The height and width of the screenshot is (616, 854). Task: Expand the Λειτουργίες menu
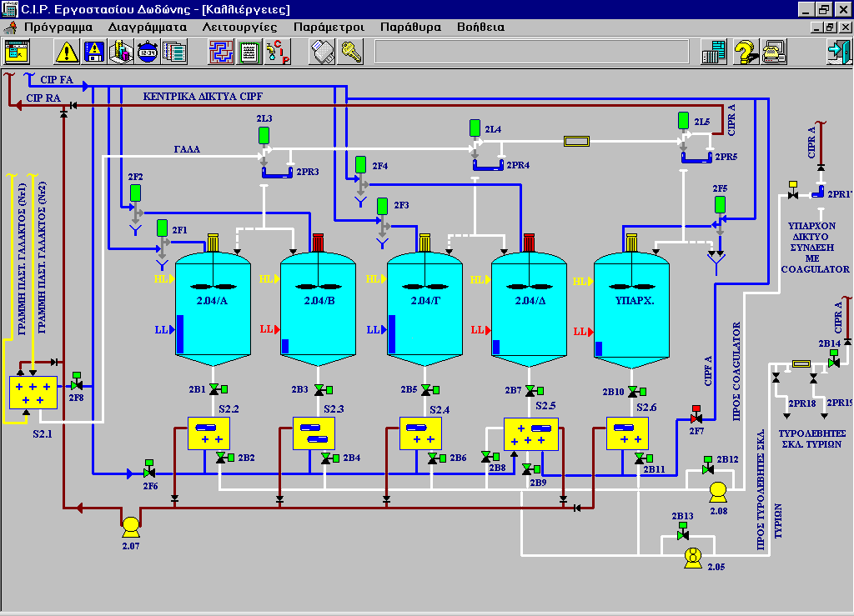tap(239, 27)
